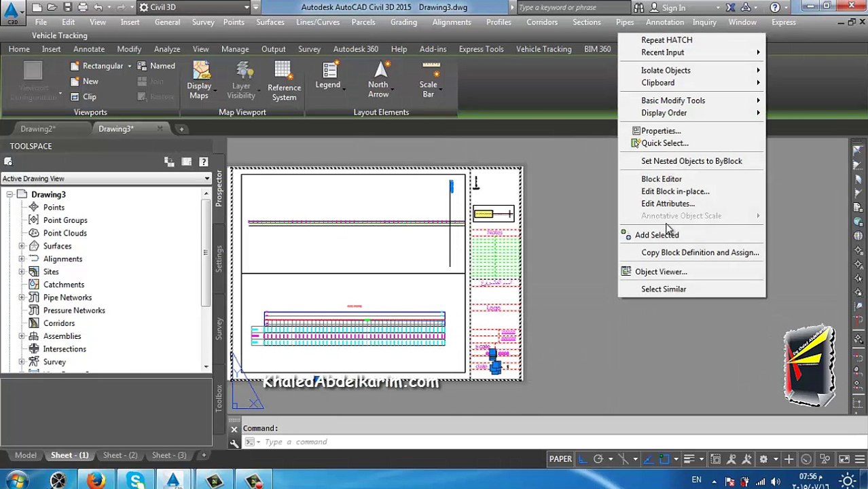
Task: Expand the Alignments tree node
Action: (x=22, y=259)
